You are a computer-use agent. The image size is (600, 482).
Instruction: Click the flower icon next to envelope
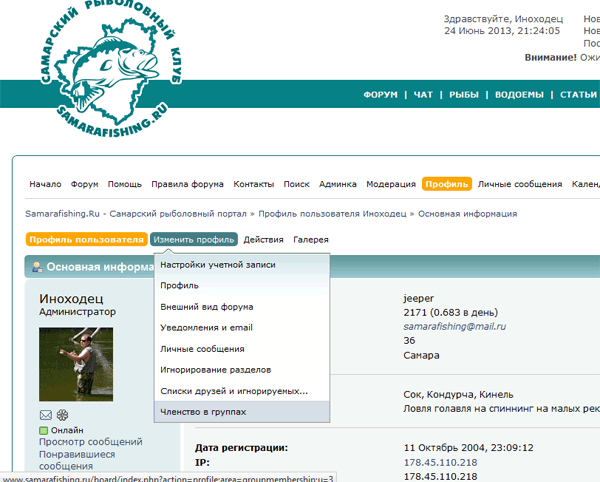[62, 415]
